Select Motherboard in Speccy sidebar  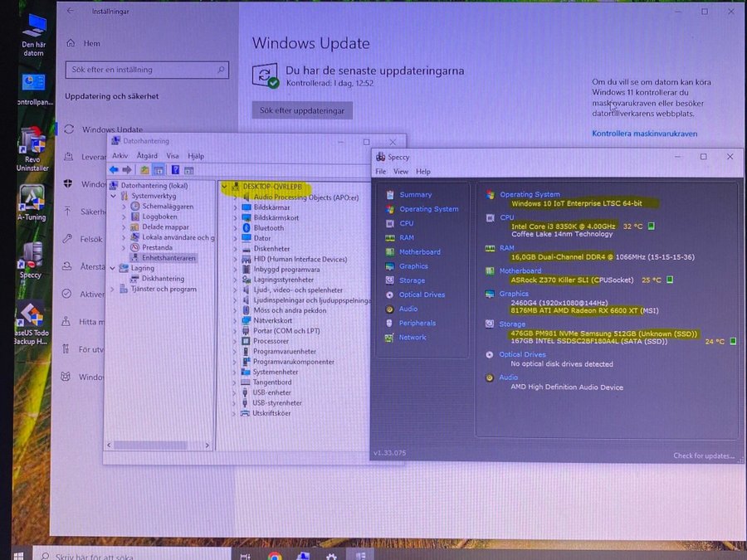tap(420, 252)
